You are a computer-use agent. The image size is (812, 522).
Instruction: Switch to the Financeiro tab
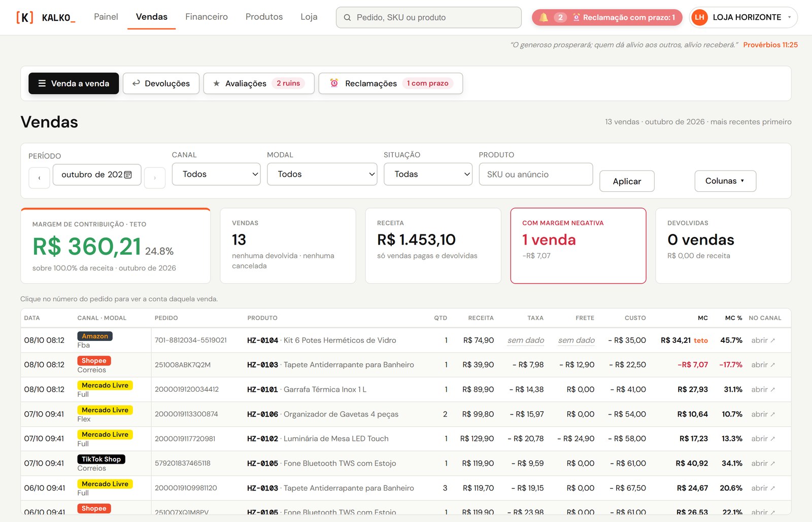(x=207, y=17)
